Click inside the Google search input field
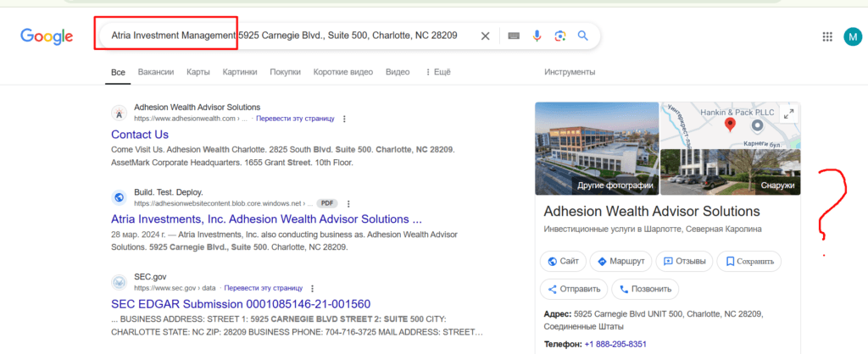868x354 pixels. click(x=287, y=36)
